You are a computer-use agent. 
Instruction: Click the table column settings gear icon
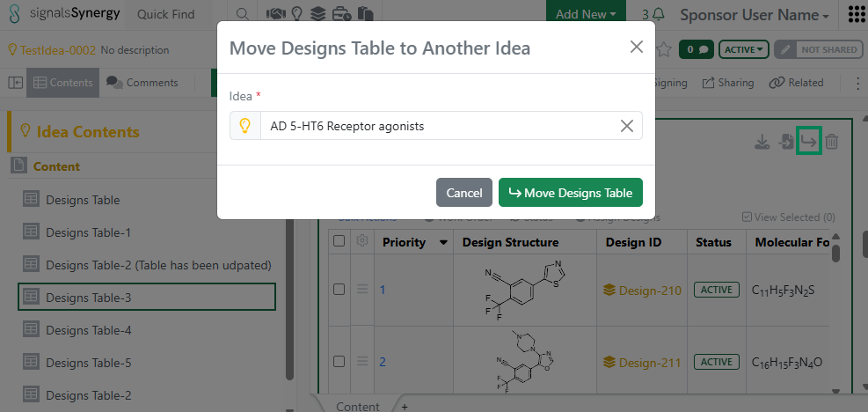[x=361, y=241]
